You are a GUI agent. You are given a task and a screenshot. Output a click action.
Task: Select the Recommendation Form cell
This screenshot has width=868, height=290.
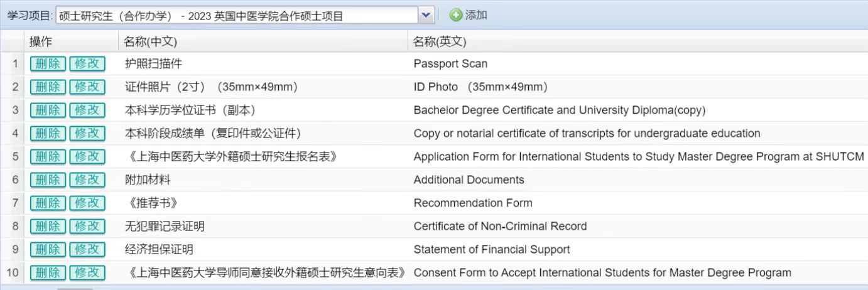(637, 203)
